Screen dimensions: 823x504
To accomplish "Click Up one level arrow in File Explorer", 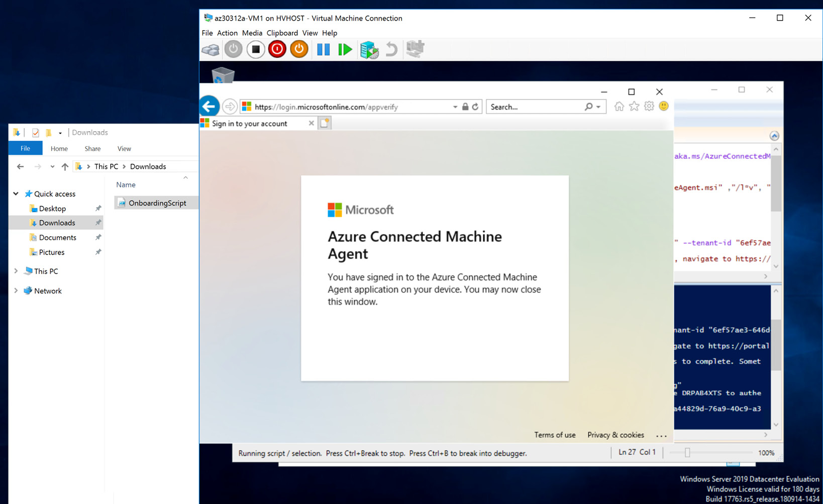I will point(65,167).
